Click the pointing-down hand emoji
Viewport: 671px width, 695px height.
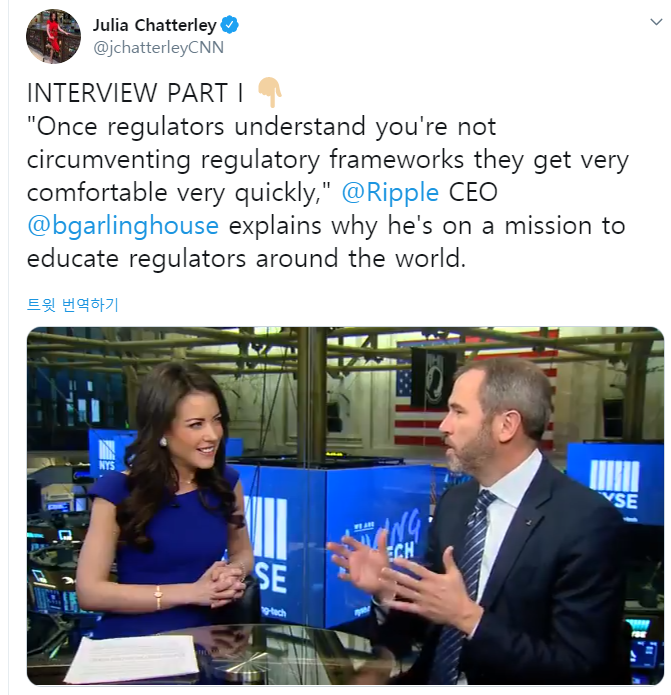pyautogui.click(x=270, y=92)
